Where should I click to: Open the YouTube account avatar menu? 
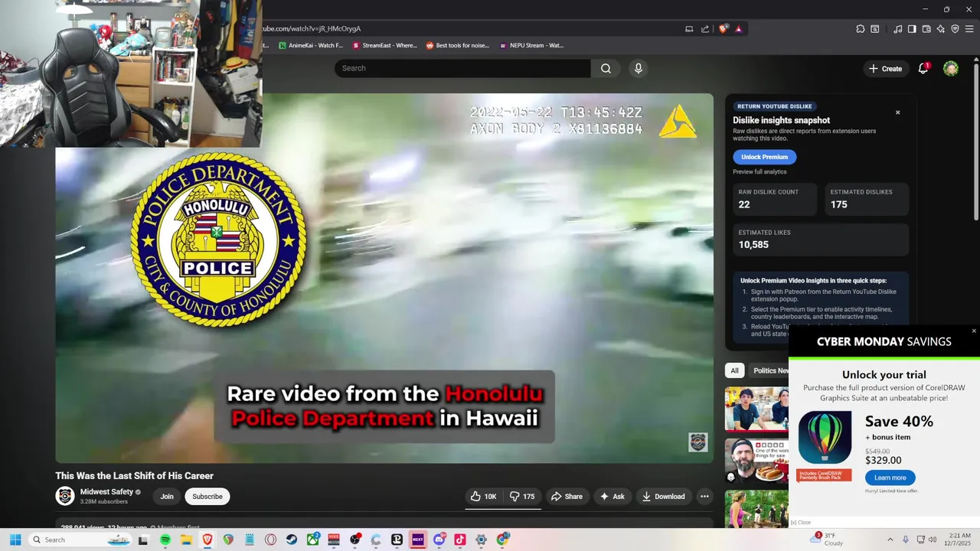coord(951,68)
